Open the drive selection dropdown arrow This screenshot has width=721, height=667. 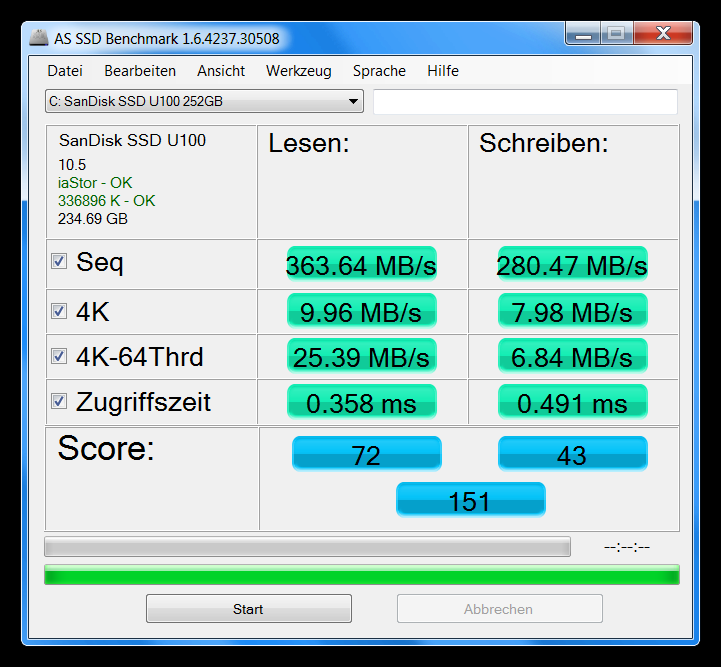(354, 101)
